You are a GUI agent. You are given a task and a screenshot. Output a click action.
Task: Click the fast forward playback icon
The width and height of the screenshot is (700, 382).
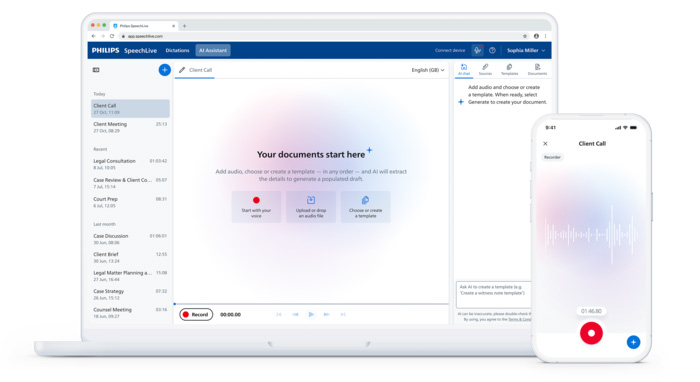pos(326,315)
